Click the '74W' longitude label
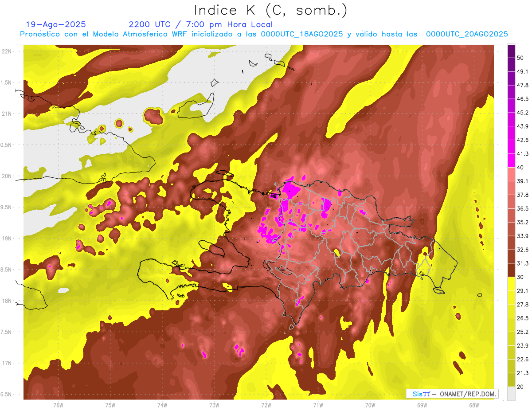The image size is (532, 411). click(x=162, y=405)
